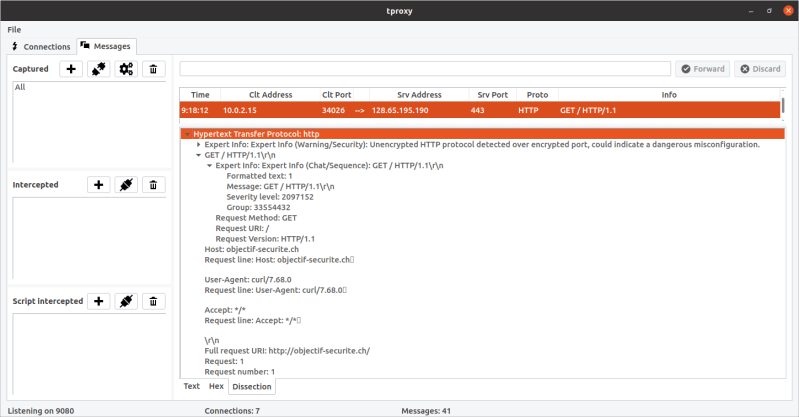Sort by the Proto column header

pos(538,95)
